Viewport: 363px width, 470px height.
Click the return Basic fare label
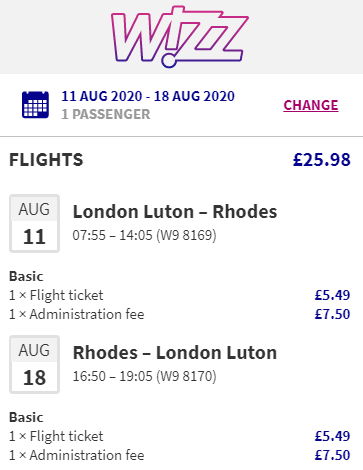click(x=26, y=417)
